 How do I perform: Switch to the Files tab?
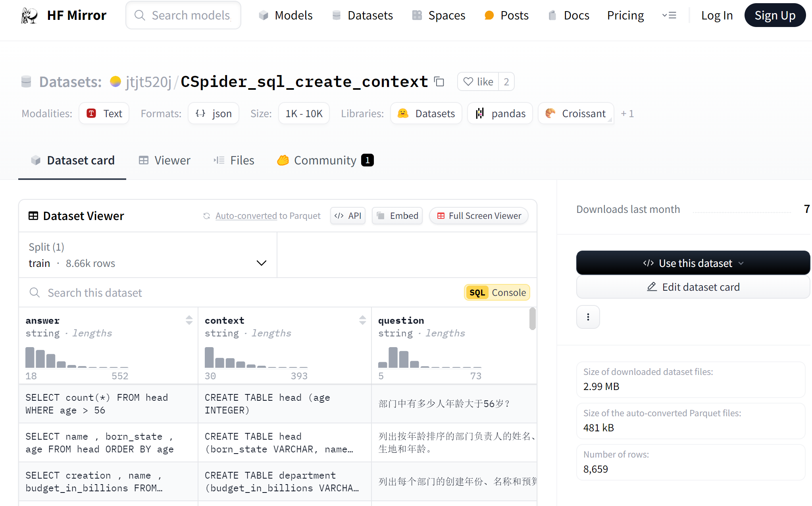234,160
